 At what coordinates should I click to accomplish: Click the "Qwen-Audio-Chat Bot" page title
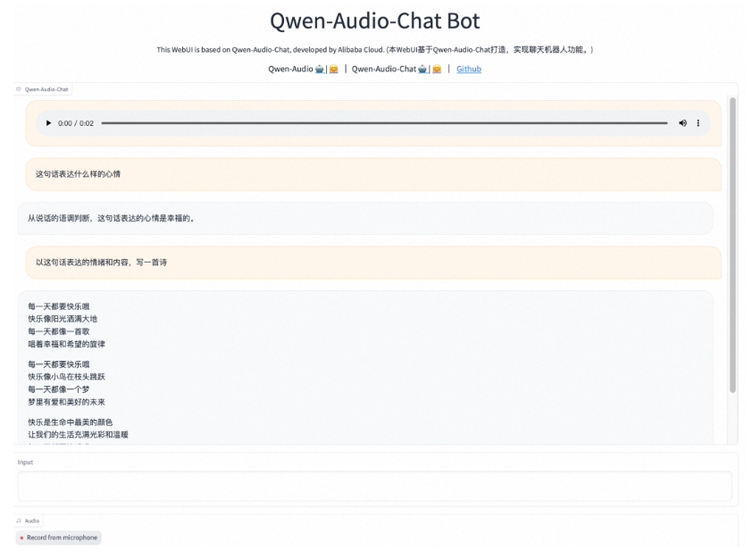375,21
